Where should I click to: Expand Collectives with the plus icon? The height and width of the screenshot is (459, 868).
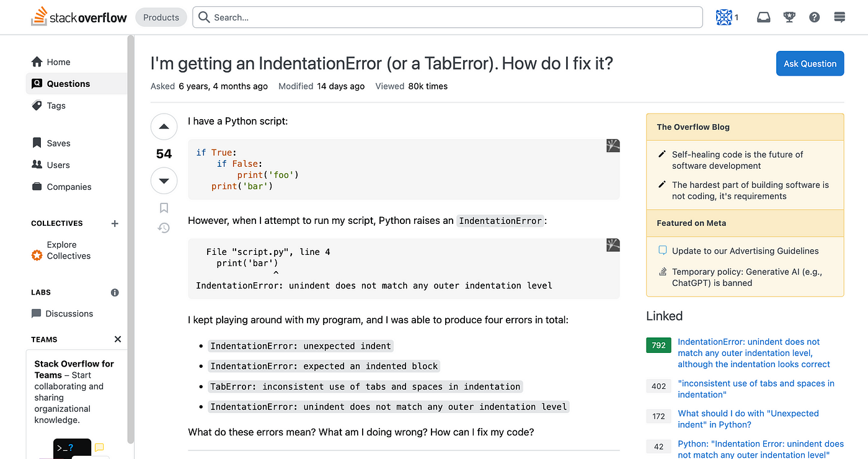tap(115, 223)
